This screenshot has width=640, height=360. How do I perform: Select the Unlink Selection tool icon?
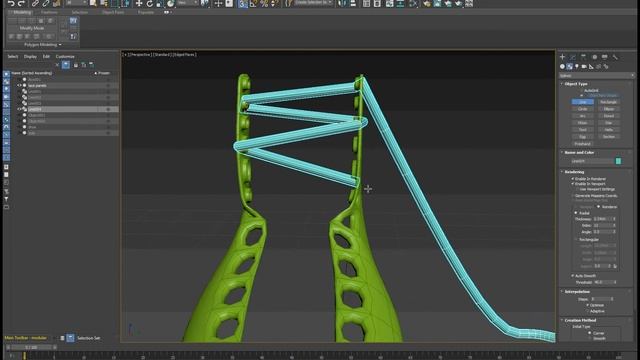46,3
